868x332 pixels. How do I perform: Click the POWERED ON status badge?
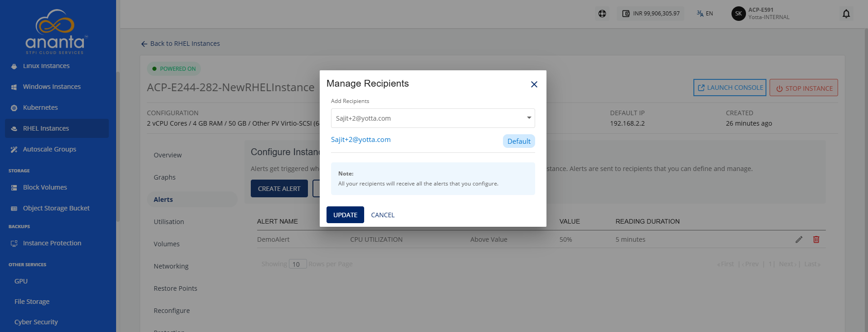[x=174, y=69]
